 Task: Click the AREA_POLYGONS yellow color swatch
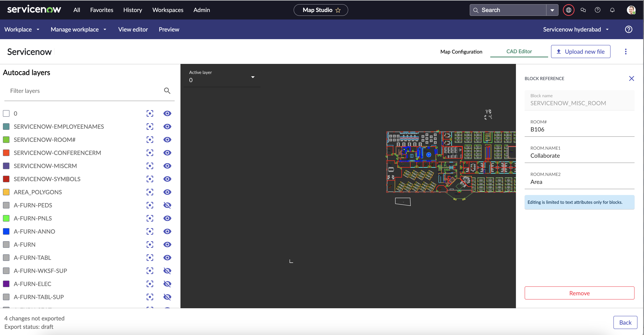click(x=6, y=192)
